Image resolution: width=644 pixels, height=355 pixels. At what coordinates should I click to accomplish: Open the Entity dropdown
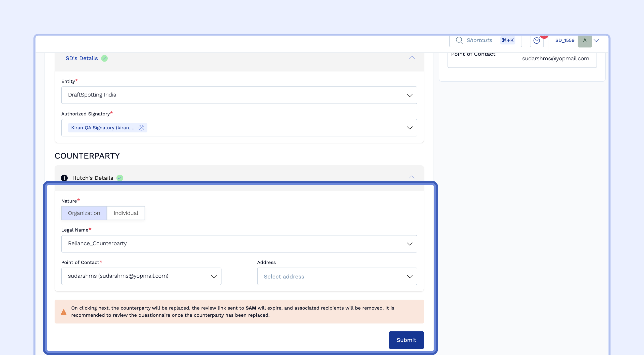(x=239, y=95)
